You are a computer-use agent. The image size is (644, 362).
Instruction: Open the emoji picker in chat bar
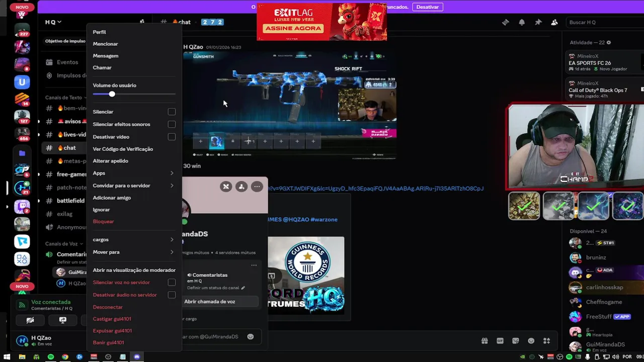[x=531, y=341]
